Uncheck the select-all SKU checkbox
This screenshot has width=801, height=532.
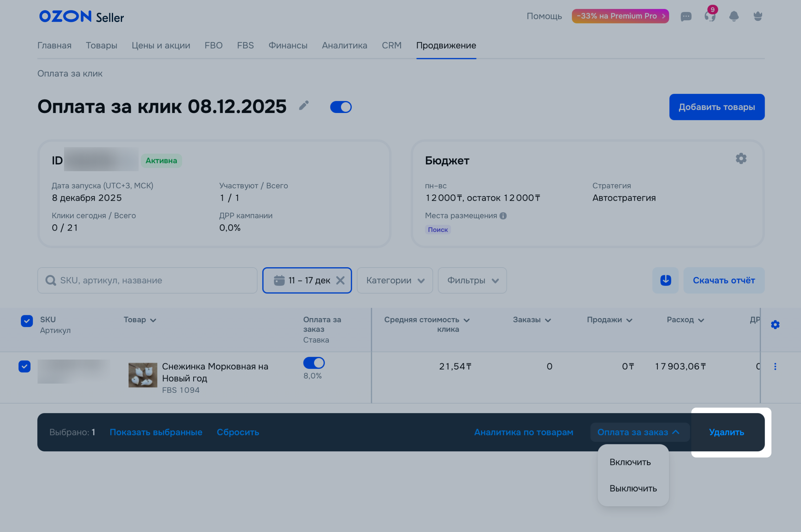point(27,321)
